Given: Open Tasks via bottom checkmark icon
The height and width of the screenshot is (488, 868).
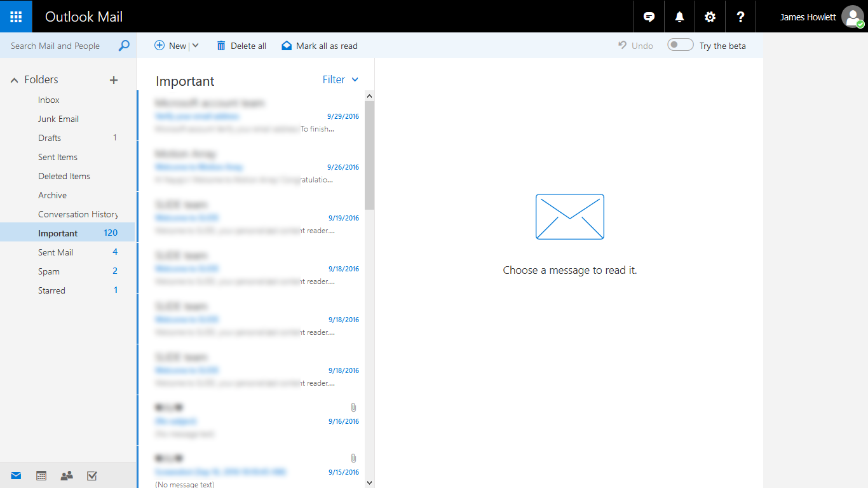Looking at the screenshot, I should click(x=92, y=475).
